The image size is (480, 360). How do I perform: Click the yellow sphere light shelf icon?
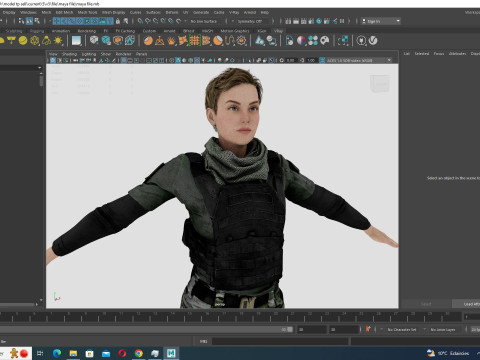pyautogui.click(x=23, y=41)
